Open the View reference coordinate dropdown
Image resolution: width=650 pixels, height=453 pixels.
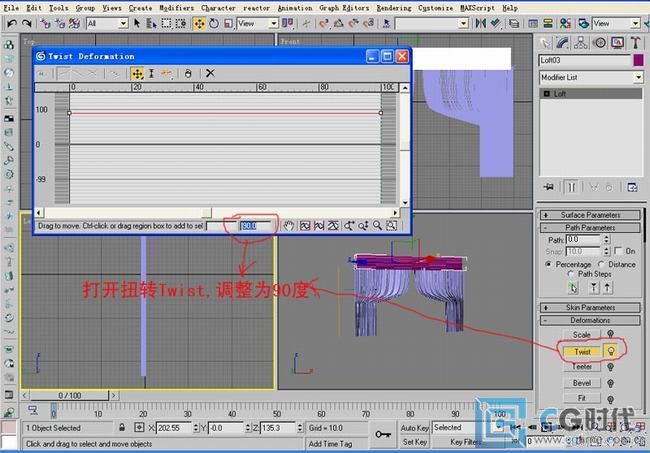pyautogui.click(x=273, y=24)
